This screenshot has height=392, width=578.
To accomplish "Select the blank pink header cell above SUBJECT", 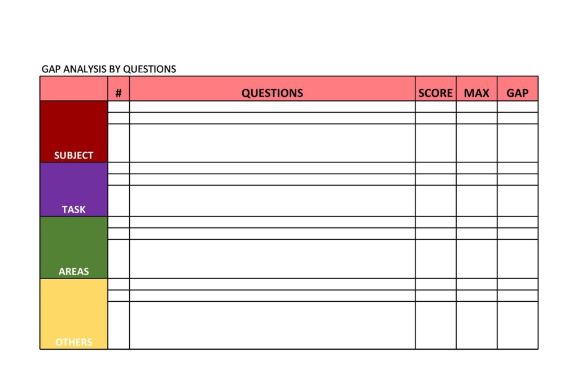I will (x=74, y=89).
